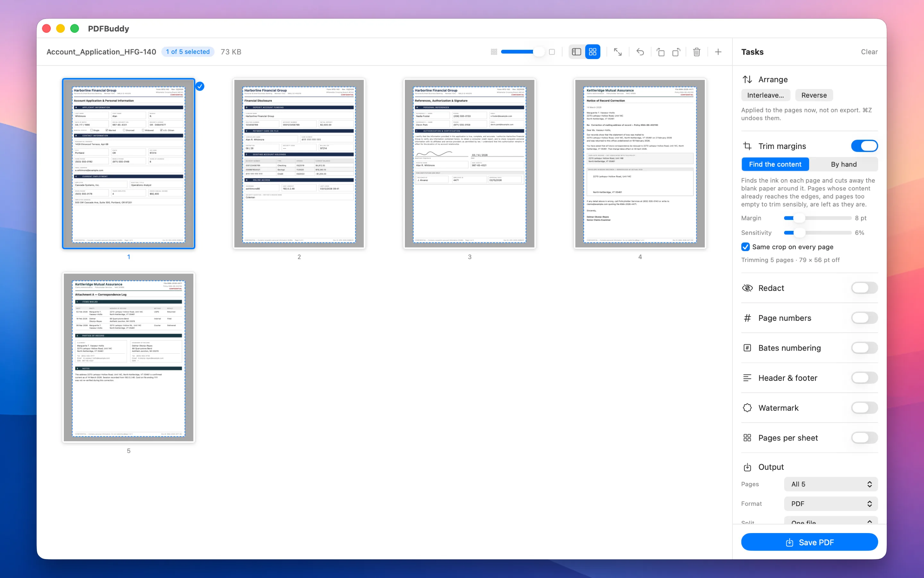This screenshot has width=924, height=578.
Task: Click the undo arrow icon
Action: (640, 52)
